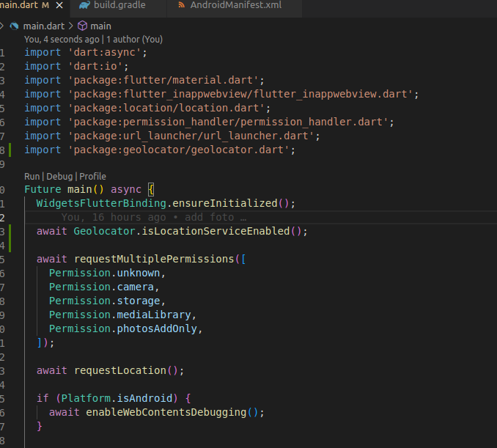Screen dimensions: 497x448
Task: Click the Geolocator class name
Action: [x=104, y=231]
